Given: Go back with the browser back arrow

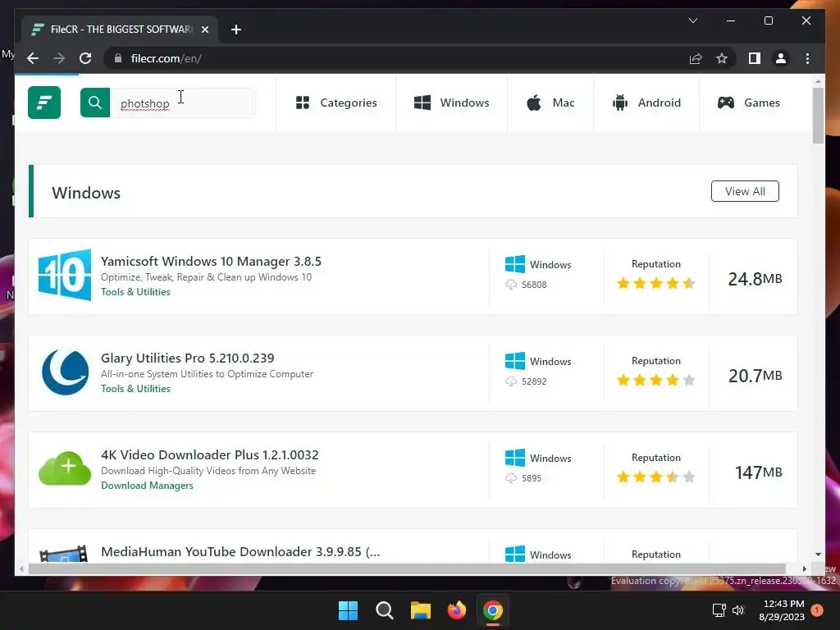Looking at the screenshot, I should click(x=33, y=58).
